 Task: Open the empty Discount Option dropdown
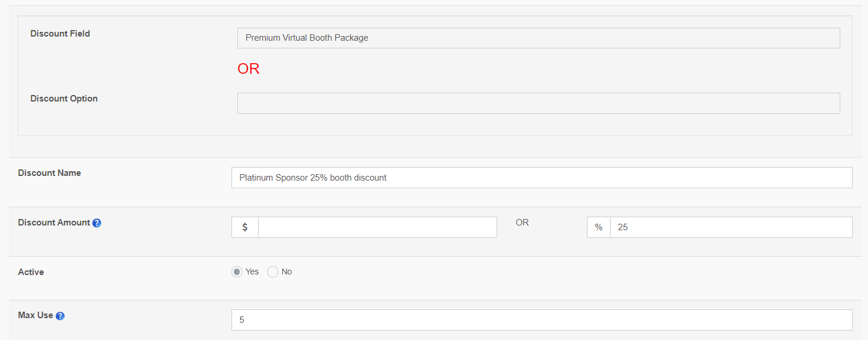pos(539,103)
